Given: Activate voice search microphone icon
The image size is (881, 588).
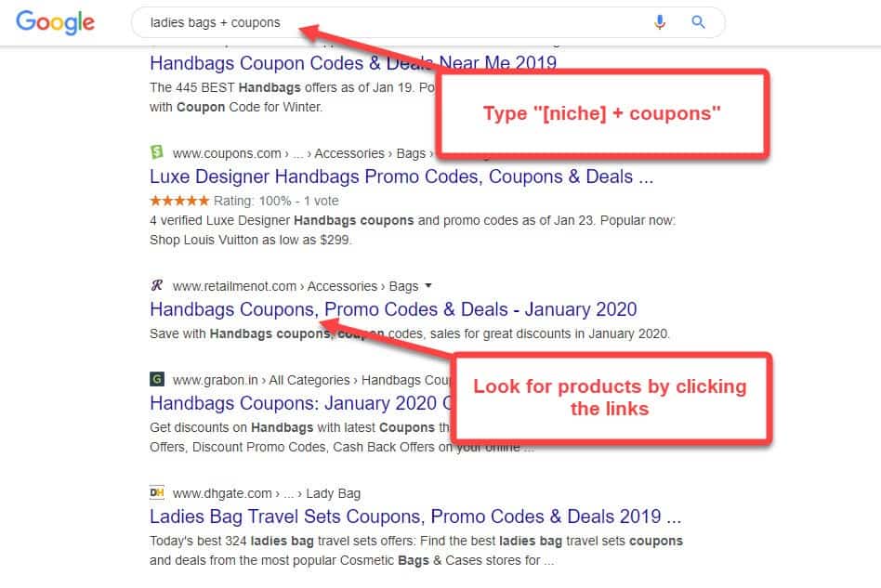Looking at the screenshot, I should pyautogui.click(x=660, y=22).
